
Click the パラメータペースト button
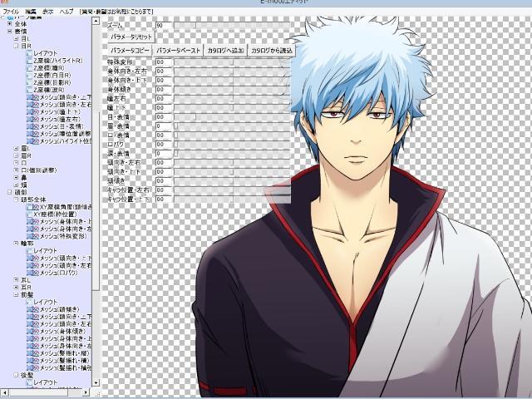(x=178, y=51)
